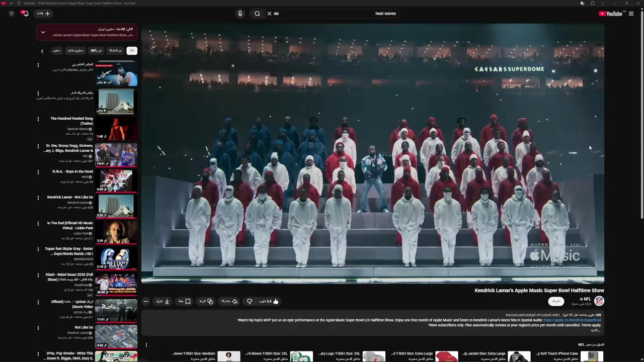The width and height of the screenshot is (644, 362).
Task: Click 'Kendrick Lamar - Not Like Us' title
Action: click(x=70, y=197)
